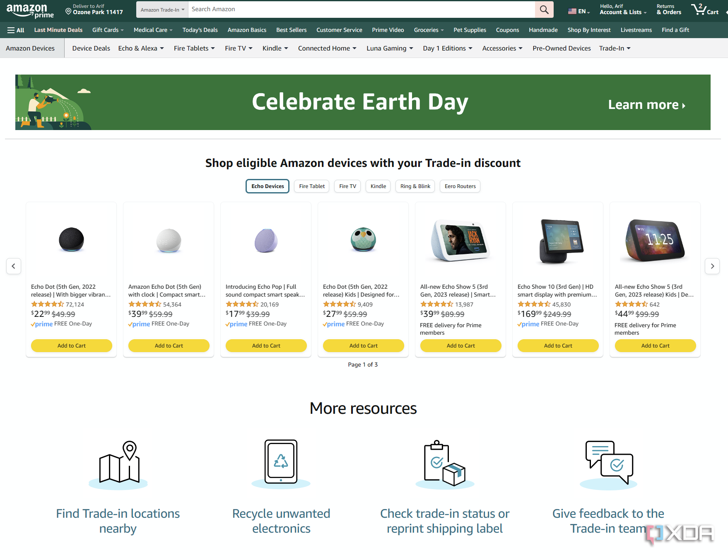Click the Amazon Prime logo

(x=30, y=10)
